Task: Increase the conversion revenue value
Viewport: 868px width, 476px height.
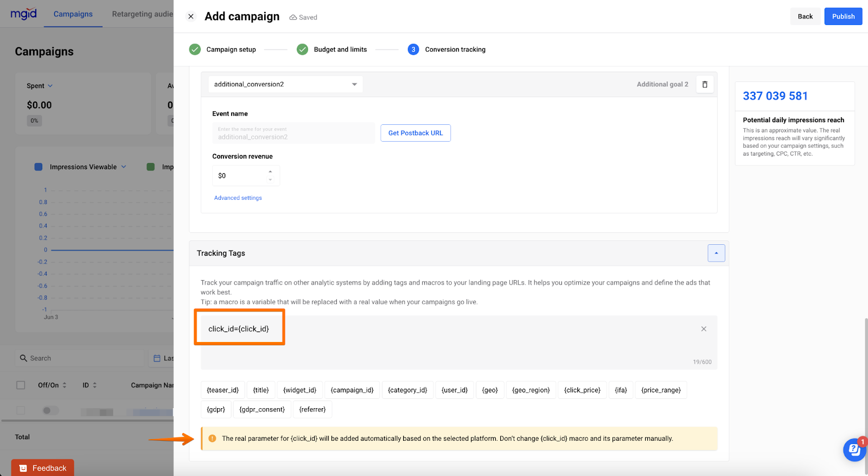Action: 270,172
